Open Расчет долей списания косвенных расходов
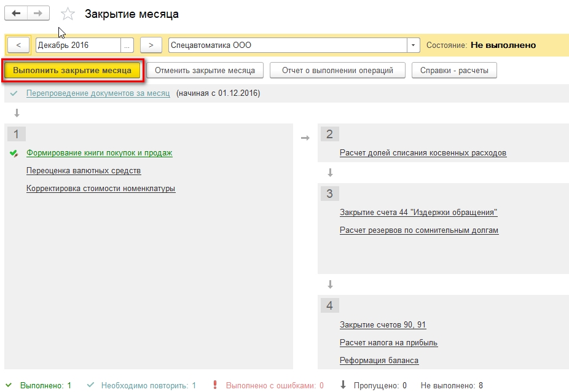The width and height of the screenshot is (569, 392). tap(423, 153)
